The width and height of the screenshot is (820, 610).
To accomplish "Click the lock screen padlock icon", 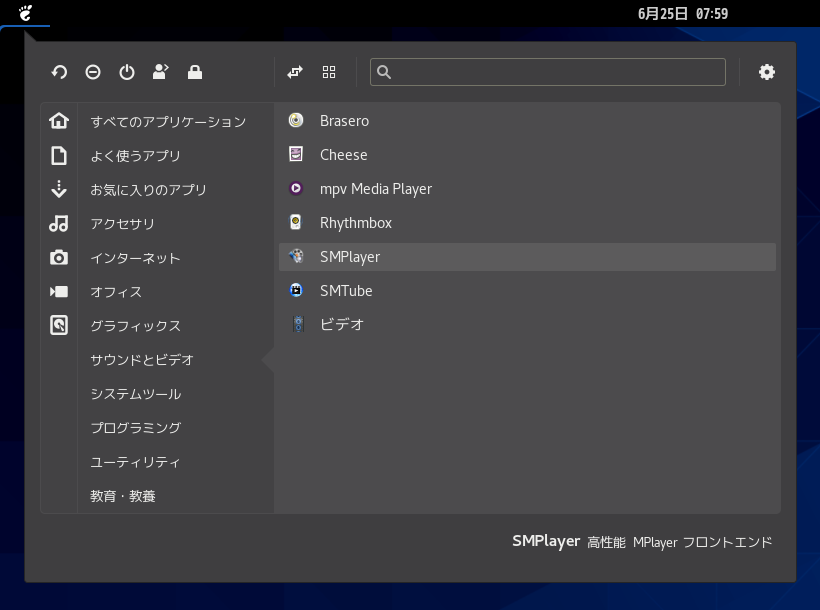I will (x=195, y=72).
